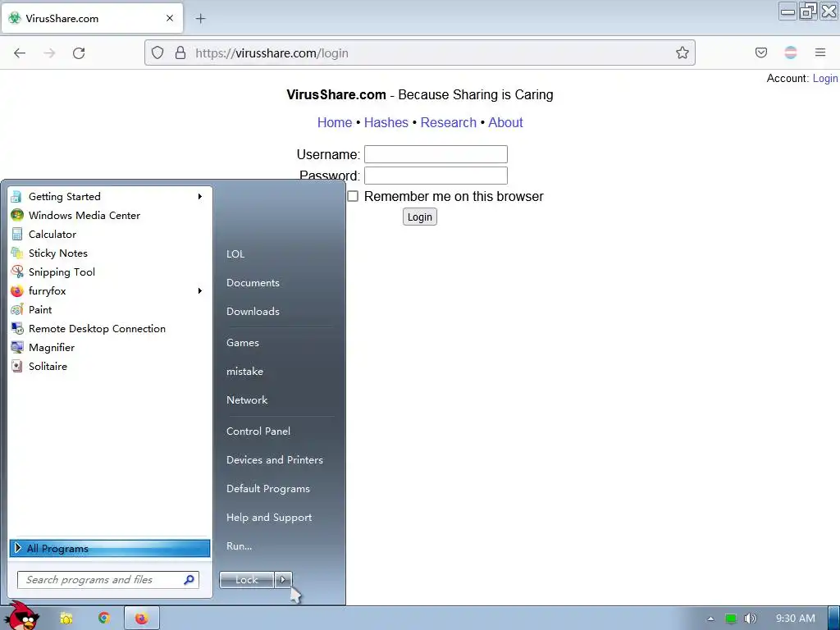Open Sticky Notes
Image resolution: width=840 pixels, height=630 pixels.
(x=109, y=253)
